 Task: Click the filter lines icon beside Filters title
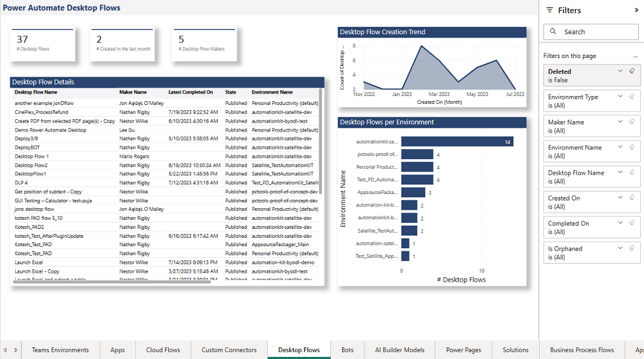549,10
